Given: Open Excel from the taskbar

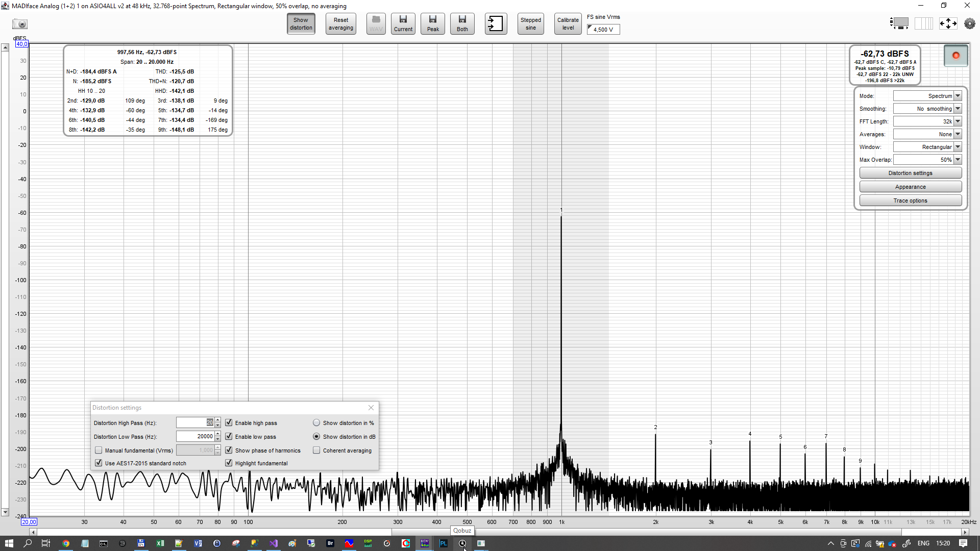Looking at the screenshot, I should coord(160,543).
